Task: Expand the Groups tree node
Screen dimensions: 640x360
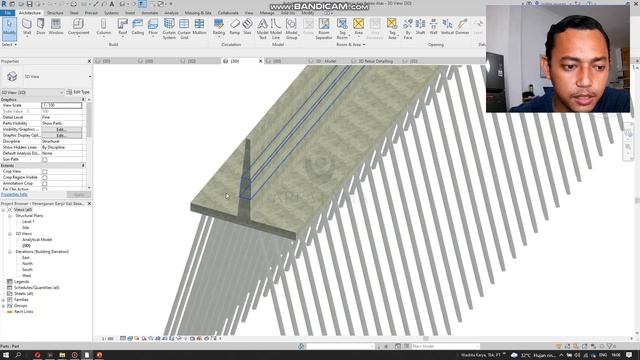Action: click(x=4, y=306)
